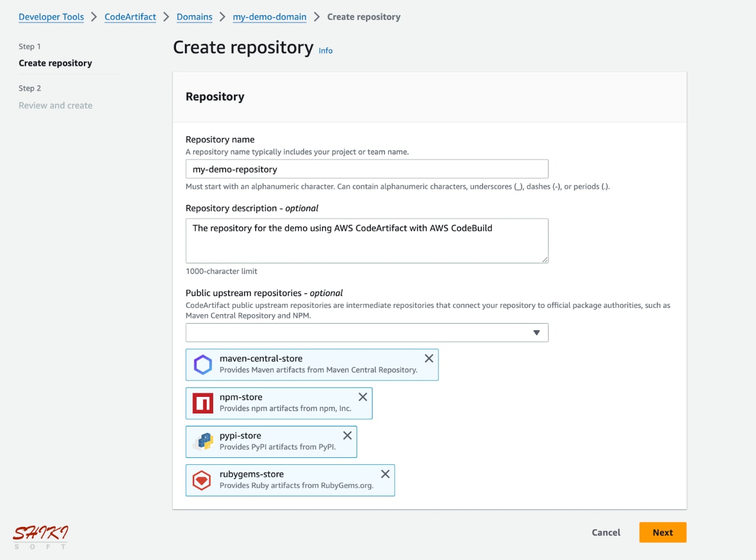Viewport: 756px width, 560px height.
Task: Click the 'Create repository' breadcrumb text
Action: tap(364, 17)
